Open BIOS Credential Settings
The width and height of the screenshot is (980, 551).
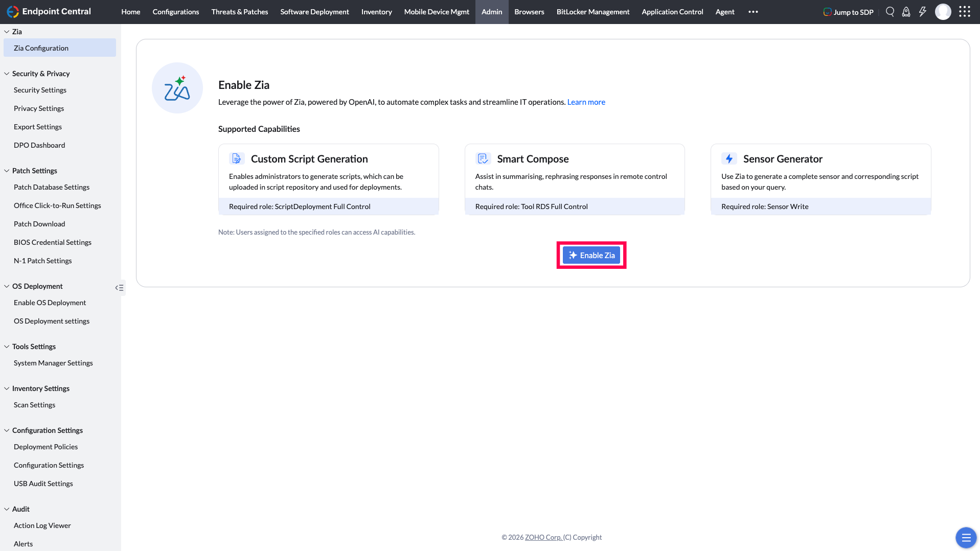53,242
